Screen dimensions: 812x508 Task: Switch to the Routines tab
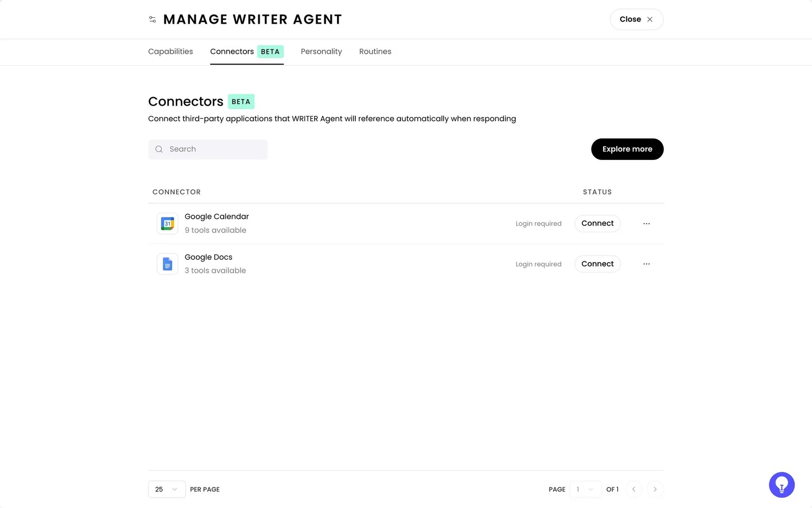coord(375,51)
